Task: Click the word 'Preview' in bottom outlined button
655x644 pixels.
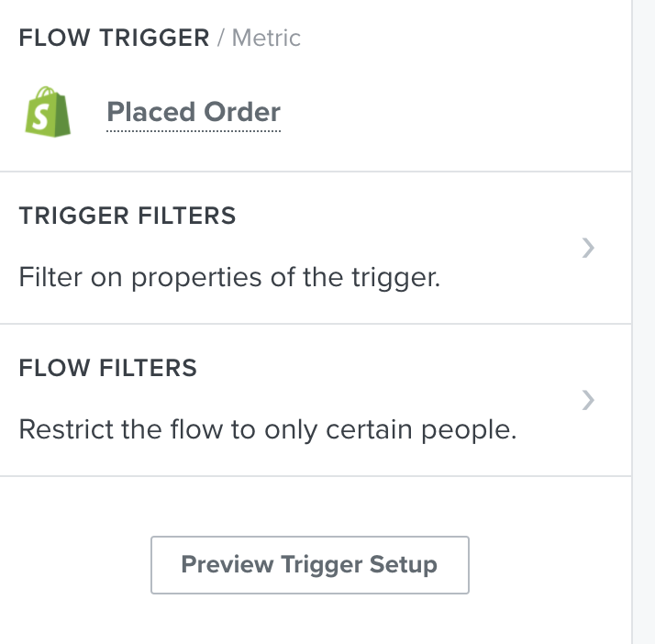Action: [228, 565]
